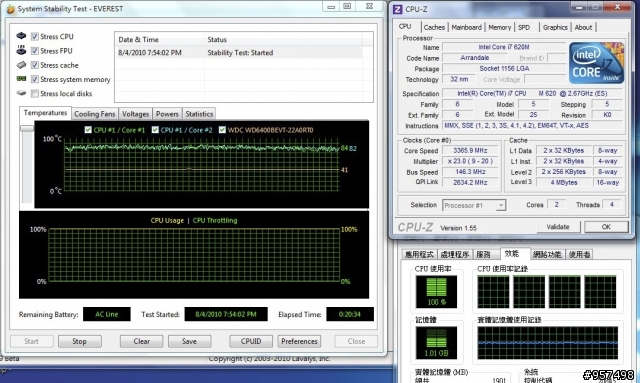Select the Stability Test: Started log row
The width and height of the screenshot is (640, 383).
click(239, 53)
